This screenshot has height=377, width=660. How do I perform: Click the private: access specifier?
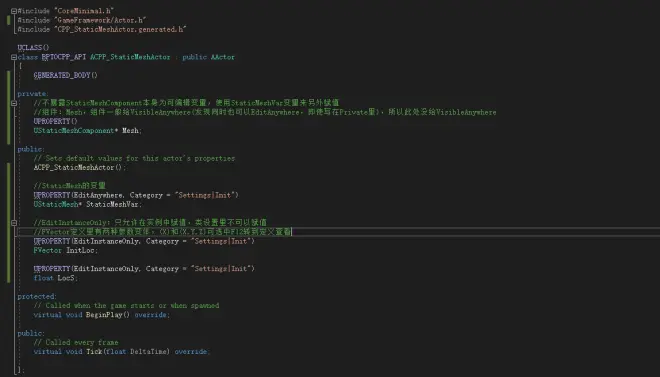[x=33, y=94]
